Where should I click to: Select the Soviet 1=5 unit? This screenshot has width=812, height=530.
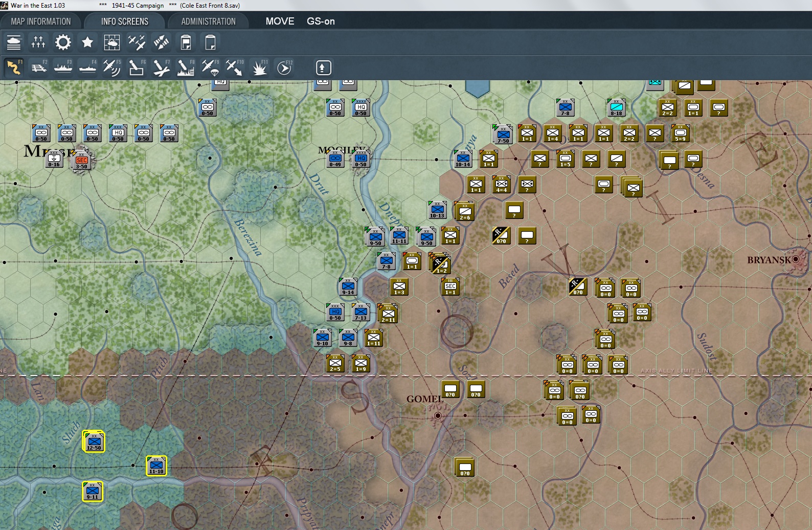(x=565, y=159)
